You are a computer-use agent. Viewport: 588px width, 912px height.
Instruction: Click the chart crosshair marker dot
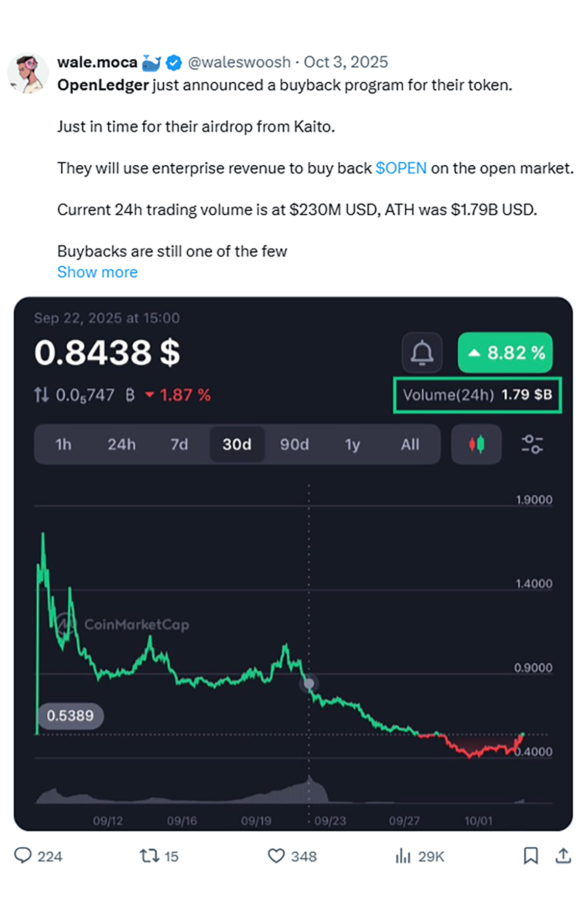coord(309,683)
